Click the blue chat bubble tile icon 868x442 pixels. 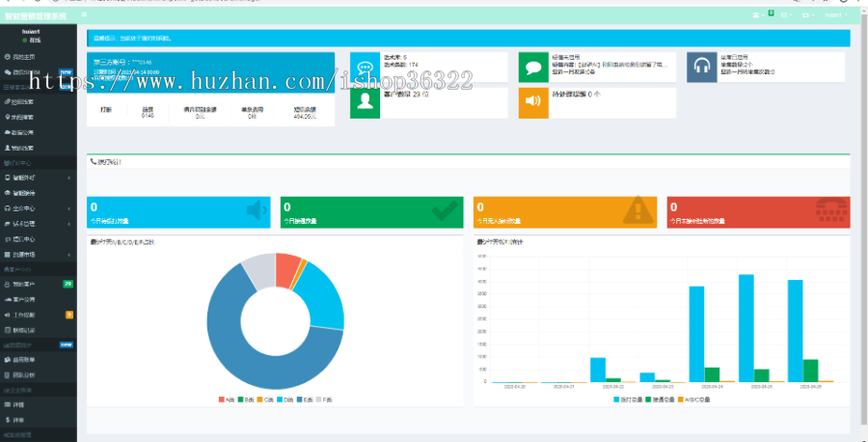[365, 69]
